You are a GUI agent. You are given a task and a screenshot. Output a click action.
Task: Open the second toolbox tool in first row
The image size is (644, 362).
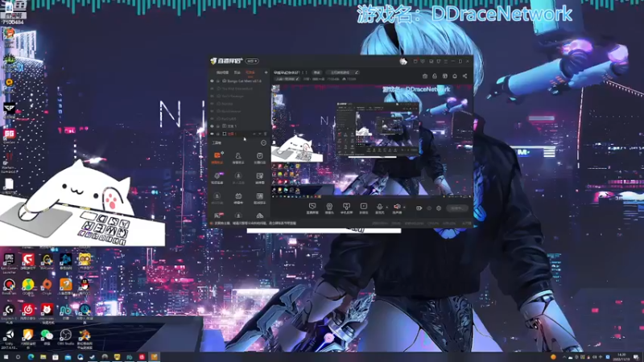[238, 157]
